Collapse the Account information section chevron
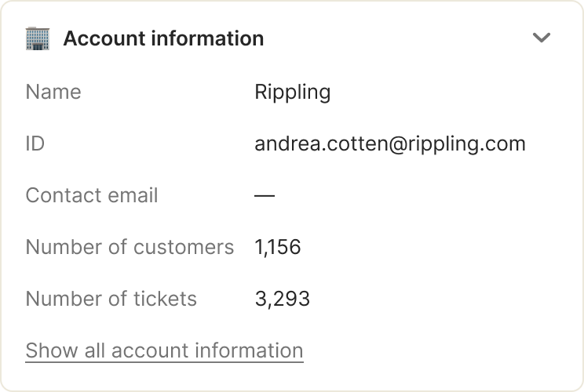 click(542, 38)
